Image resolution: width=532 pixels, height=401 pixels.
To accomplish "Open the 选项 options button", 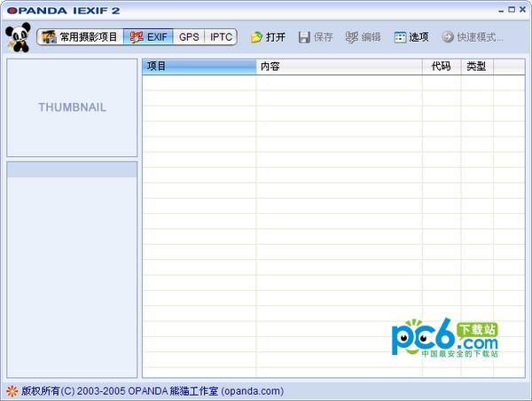I will (411, 37).
